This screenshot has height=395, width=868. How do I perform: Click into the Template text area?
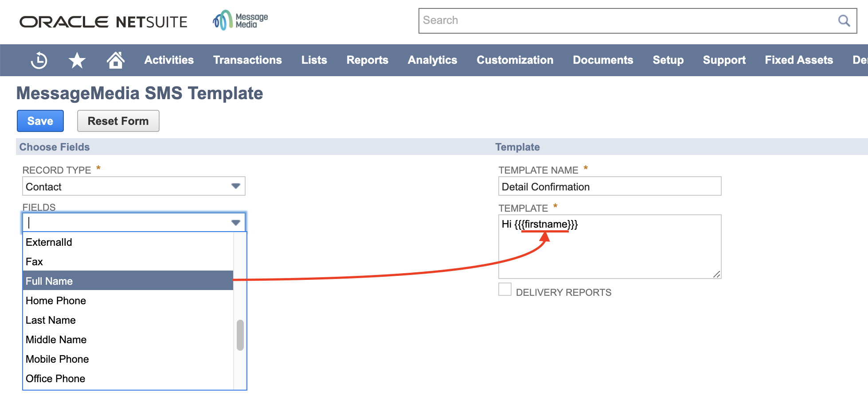coord(610,247)
